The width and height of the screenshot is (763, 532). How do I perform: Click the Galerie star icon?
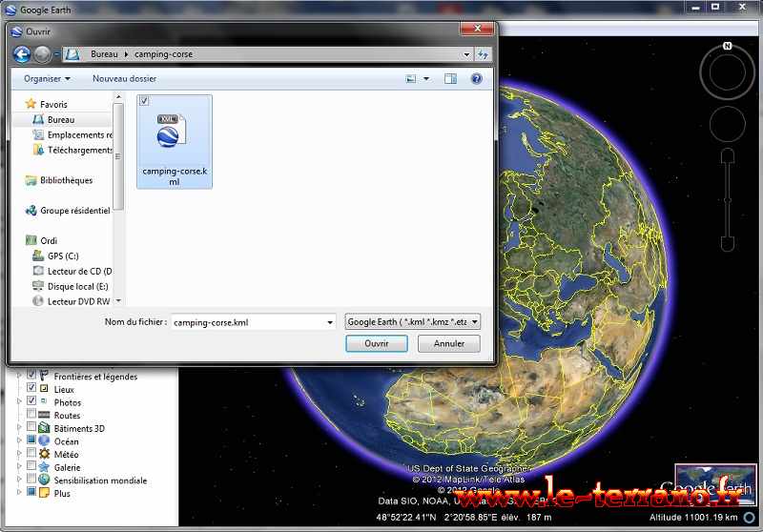(44, 467)
